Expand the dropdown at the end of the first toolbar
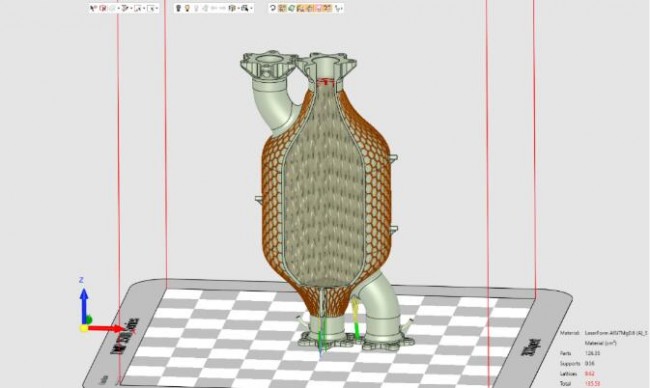Viewport: 650px width, 388px height. pos(158,8)
